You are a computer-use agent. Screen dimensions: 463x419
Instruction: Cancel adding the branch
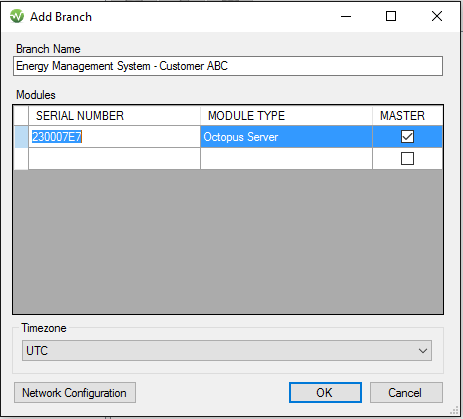coord(406,393)
